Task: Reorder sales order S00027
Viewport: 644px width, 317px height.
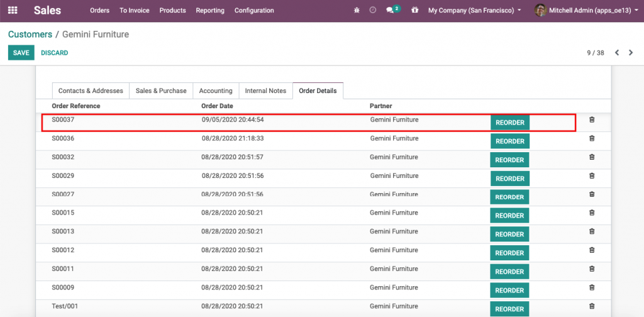Action: click(x=509, y=197)
